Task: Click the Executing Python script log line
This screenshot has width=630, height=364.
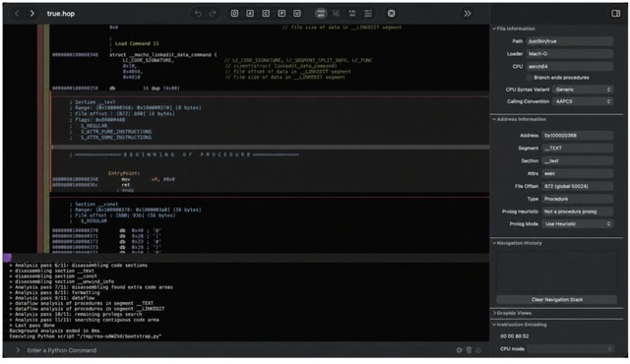Action: pos(86,336)
